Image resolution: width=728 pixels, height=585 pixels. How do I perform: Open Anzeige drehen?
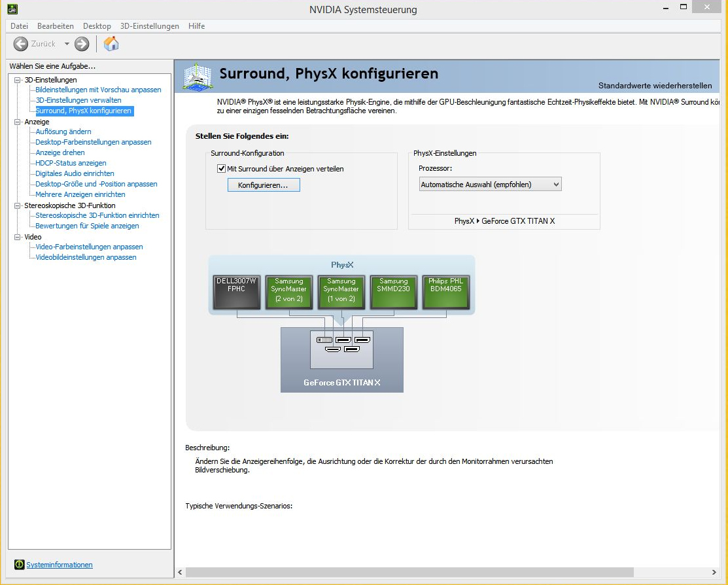[x=60, y=152]
